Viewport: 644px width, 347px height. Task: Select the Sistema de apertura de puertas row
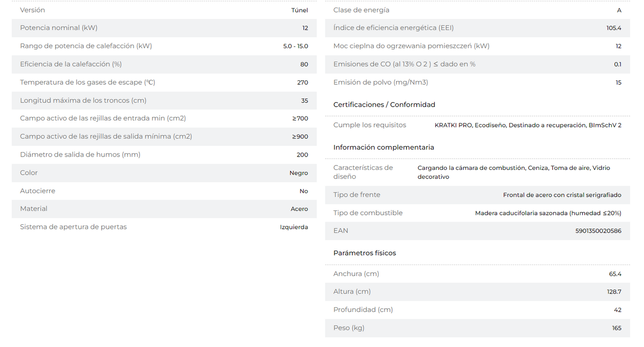point(164,227)
